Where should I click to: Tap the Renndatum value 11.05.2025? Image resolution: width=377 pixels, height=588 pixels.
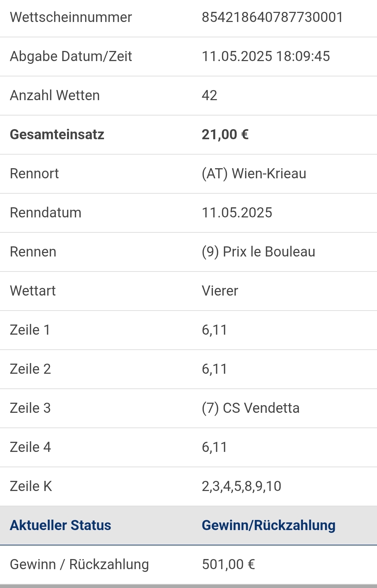tap(237, 213)
